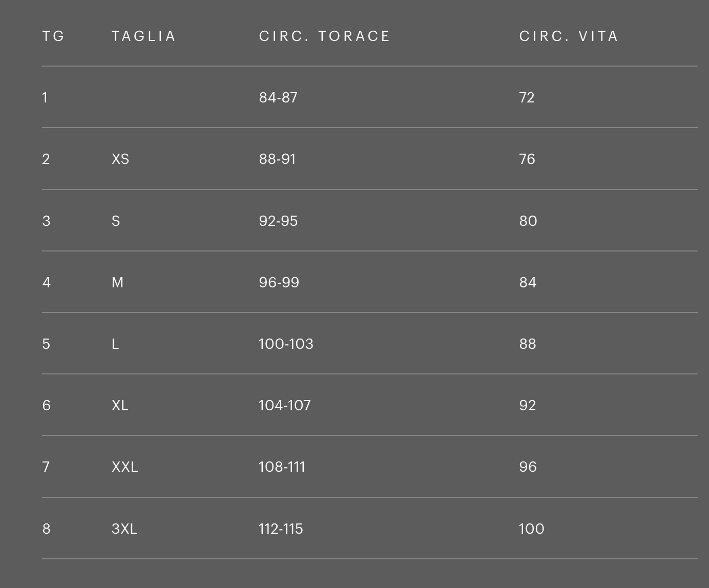Click waist value 72
709x588 pixels.
tap(527, 98)
